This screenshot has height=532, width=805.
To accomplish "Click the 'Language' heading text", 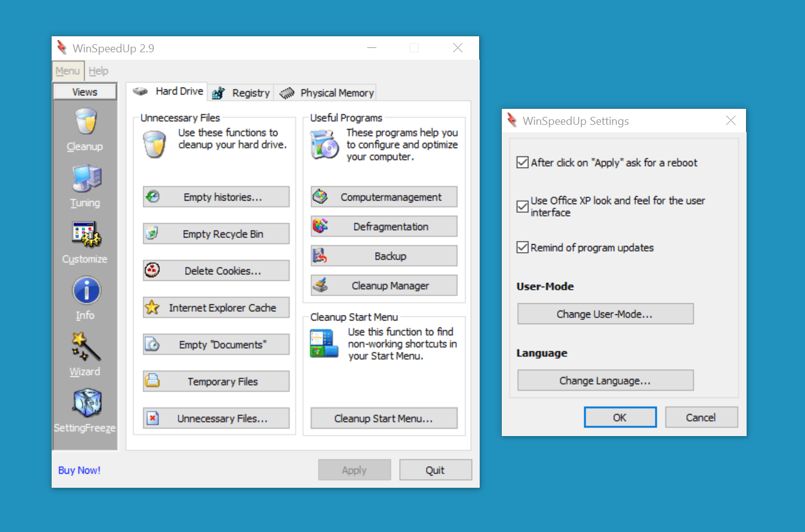I will (x=542, y=353).
